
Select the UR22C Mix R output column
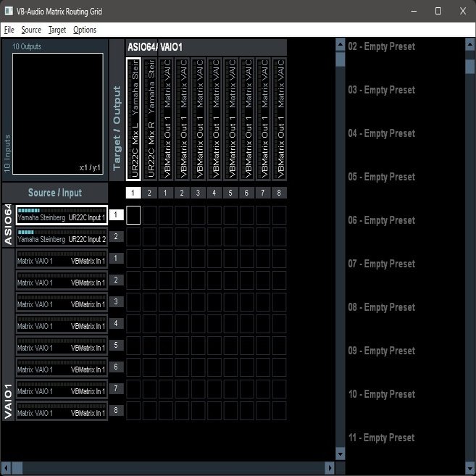(x=150, y=119)
